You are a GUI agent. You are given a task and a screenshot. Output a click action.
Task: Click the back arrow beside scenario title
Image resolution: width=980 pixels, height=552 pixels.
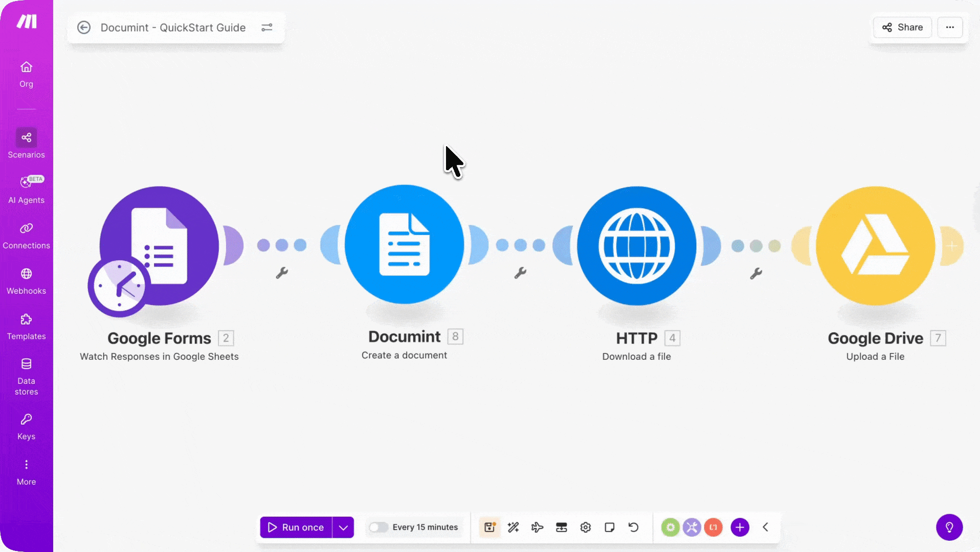click(x=84, y=28)
